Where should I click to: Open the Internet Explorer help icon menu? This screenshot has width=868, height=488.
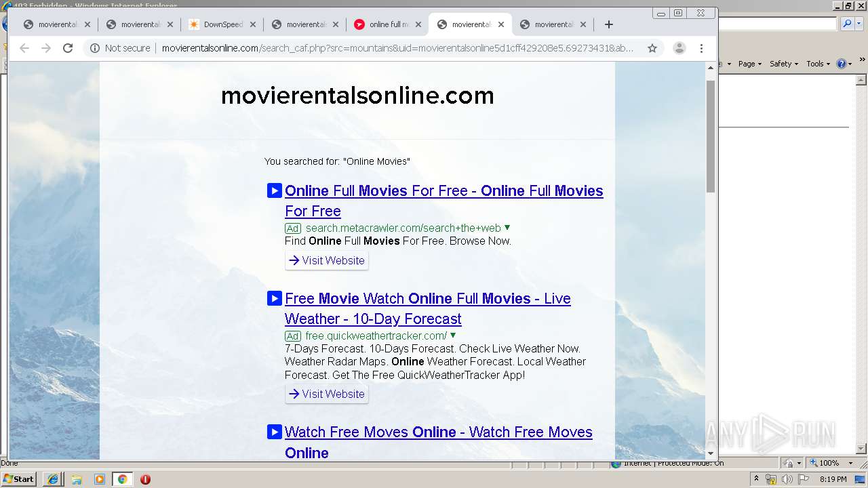click(x=844, y=64)
